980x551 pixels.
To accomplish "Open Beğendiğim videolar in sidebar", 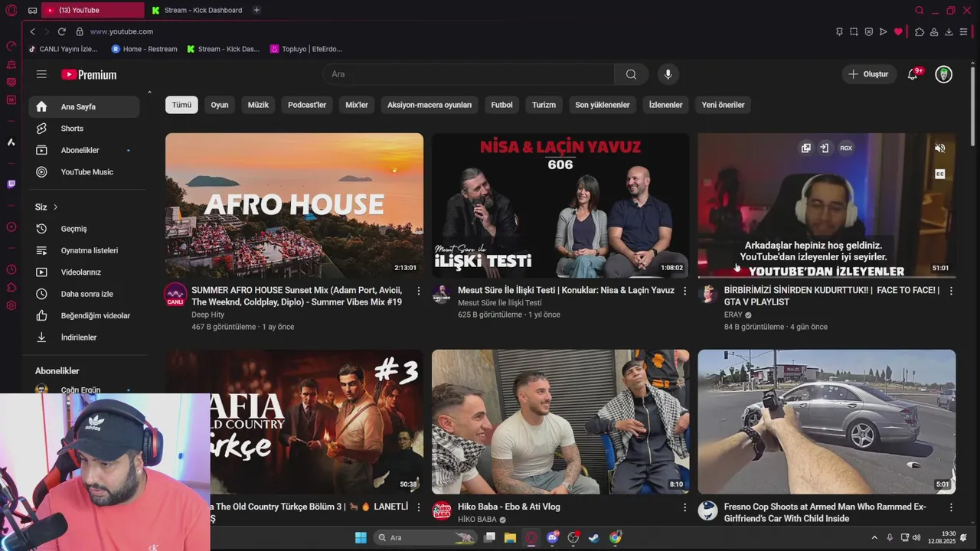I will tap(84, 315).
